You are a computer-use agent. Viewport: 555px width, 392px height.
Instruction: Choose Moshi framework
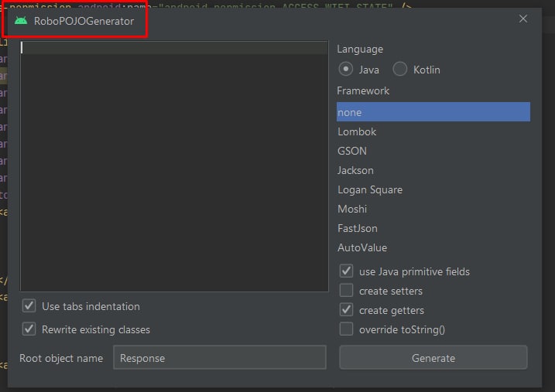[x=433, y=209]
